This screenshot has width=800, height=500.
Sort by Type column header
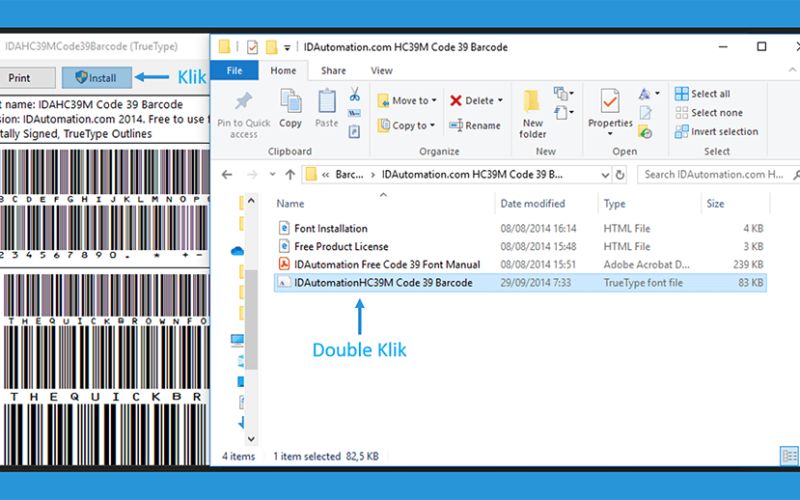point(614,204)
